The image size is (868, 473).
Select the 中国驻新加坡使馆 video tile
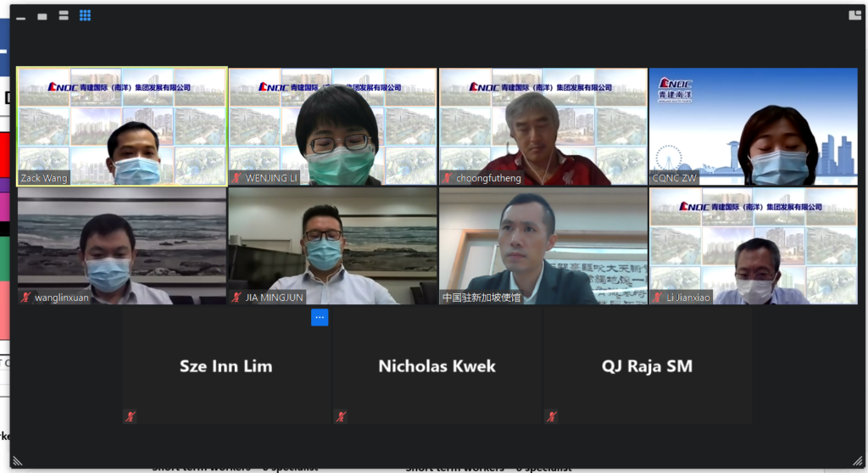543,246
